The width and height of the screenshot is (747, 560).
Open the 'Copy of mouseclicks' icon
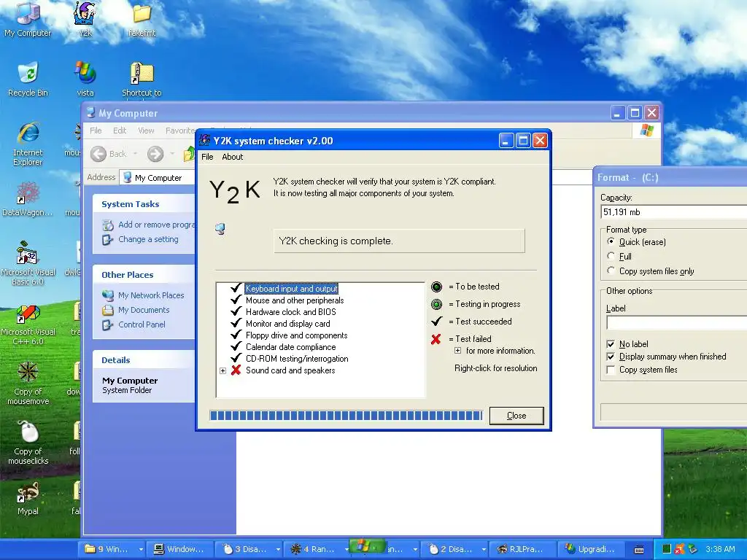28,443
